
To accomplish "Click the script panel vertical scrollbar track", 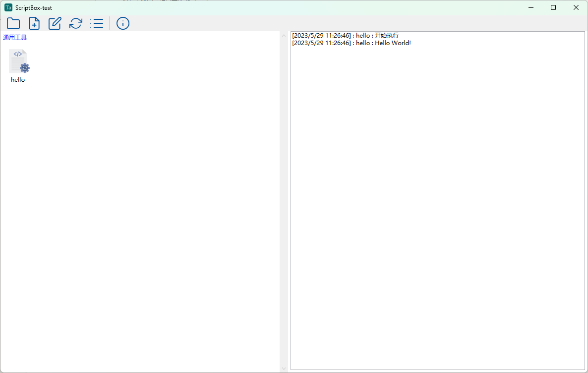I will (x=284, y=198).
